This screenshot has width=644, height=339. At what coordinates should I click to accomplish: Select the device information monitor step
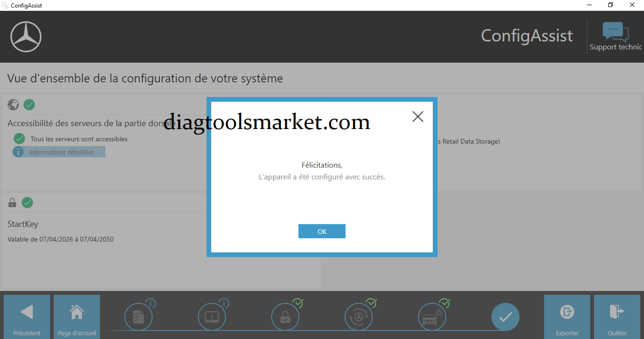(x=212, y=316)
